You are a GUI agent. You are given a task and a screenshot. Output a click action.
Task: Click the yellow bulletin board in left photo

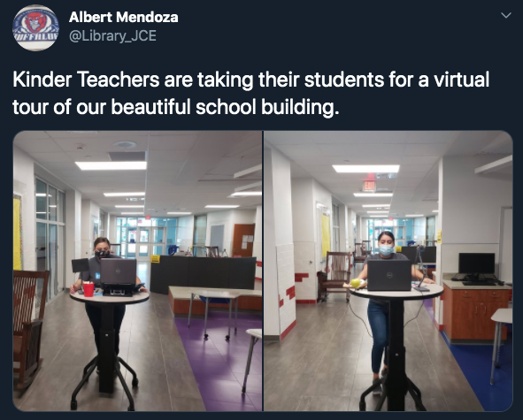[x=18, y=232]
